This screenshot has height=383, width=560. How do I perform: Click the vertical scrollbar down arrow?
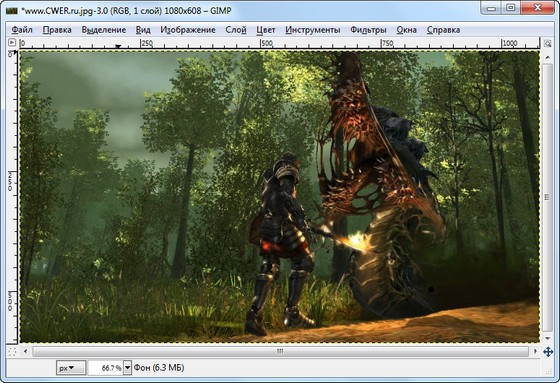click(x=548, y=338)
